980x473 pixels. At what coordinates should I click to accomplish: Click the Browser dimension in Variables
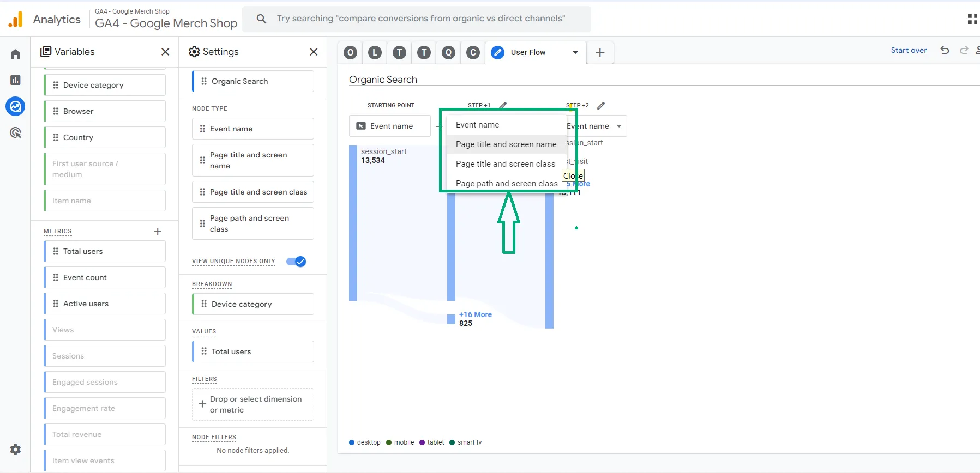tap(105, 111)
